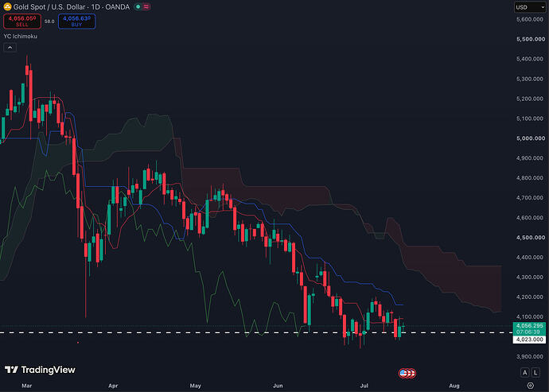Click the 5,500.000 price axis label
The image size is (549, 392).
click(x=531, y=39)
